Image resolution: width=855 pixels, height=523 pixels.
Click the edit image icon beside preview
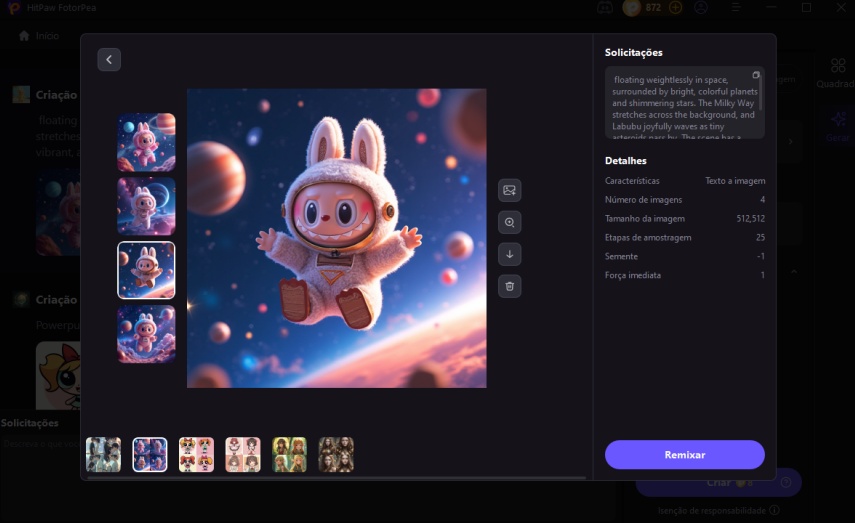click(x=510, y=190)
